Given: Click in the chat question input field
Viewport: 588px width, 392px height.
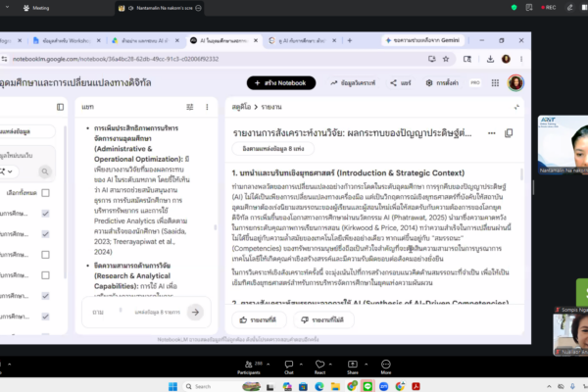Looking at the screenshot, I should pyautogui.click(x=106, y=312).
